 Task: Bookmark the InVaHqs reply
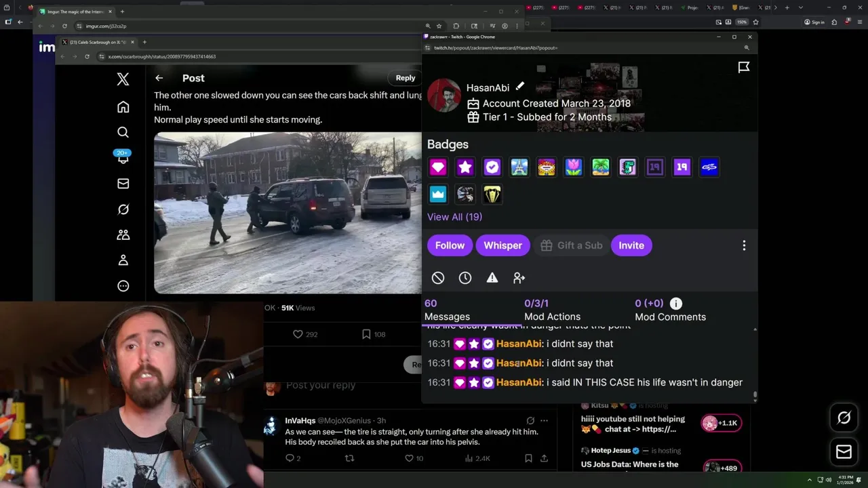coord(528,458)
